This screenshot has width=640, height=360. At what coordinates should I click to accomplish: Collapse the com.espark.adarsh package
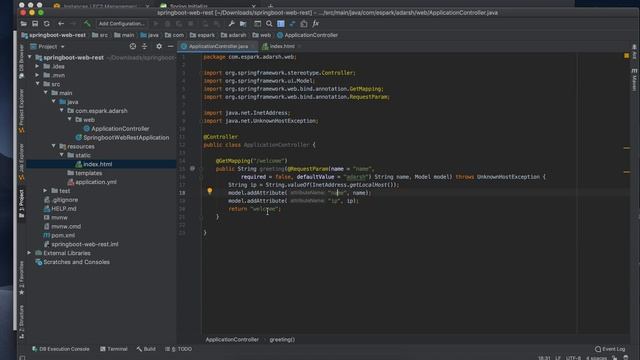62,111
